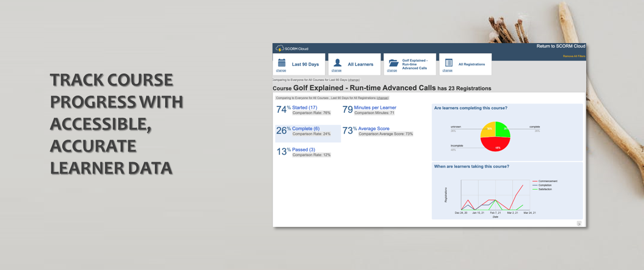Screen dimensions: 644x270
Task: Click 'Comparison Minutes: 71' text
Action: 374,113
